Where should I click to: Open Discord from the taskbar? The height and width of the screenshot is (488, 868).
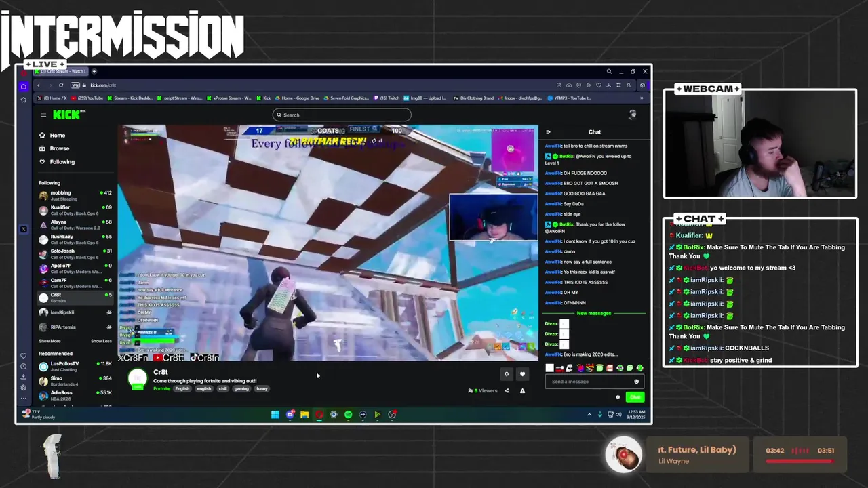tap(290, 415)
